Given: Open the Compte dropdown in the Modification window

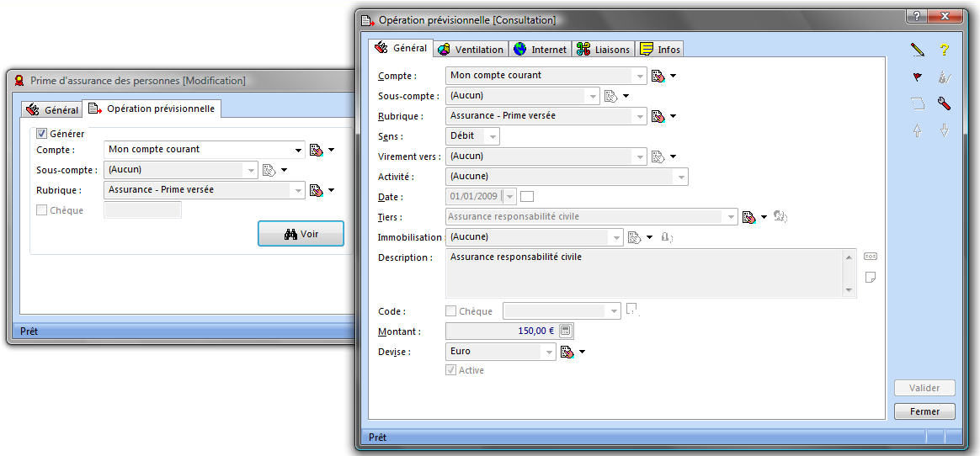Looking at the screenshot, I should point(297,150).
